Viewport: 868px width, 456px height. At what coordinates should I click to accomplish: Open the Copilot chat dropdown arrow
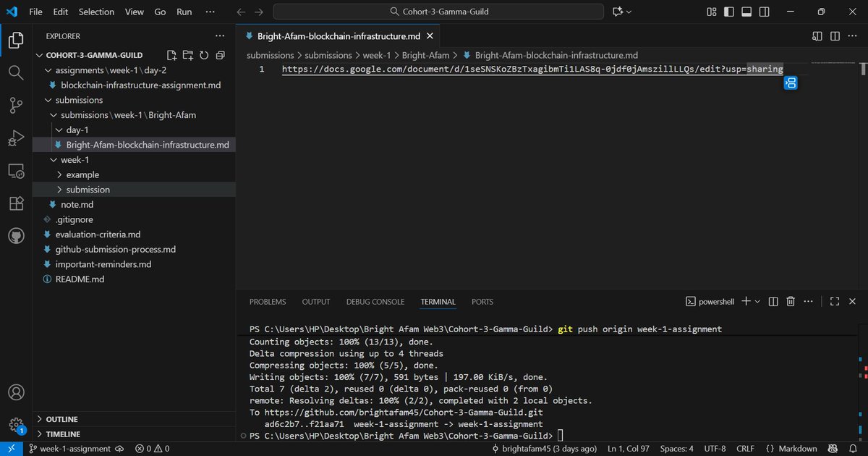[629, 12]
